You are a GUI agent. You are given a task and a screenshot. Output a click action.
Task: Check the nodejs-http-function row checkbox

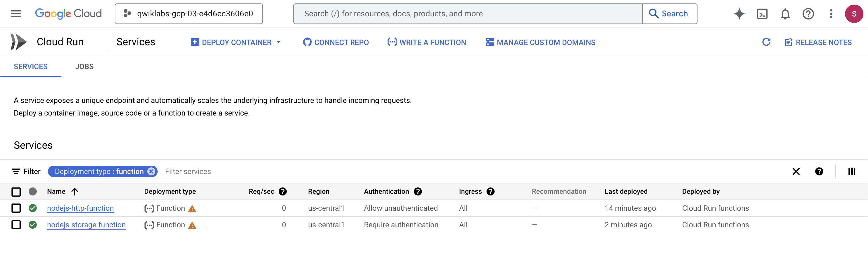(16, 208)
